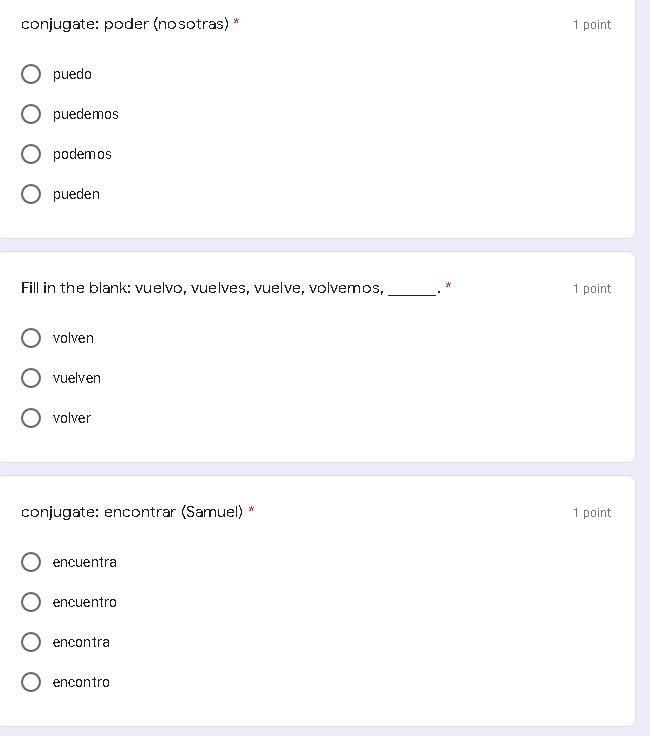Select the 'volver' radio option

(31, 418)
